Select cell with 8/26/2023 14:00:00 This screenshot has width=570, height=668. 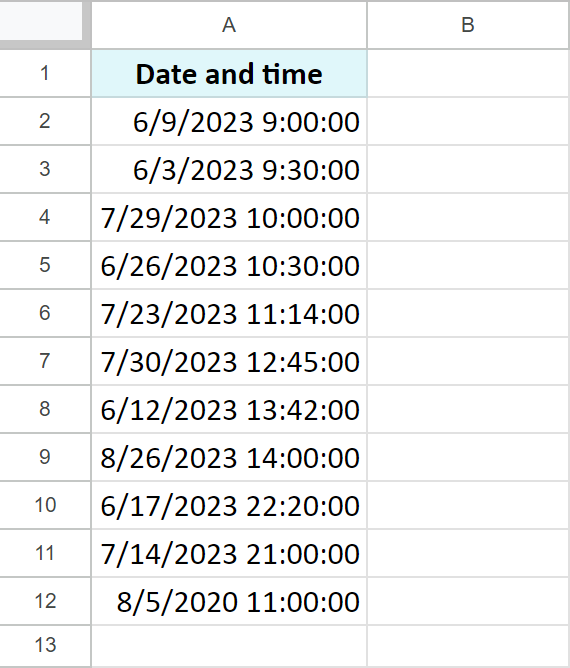click(229, 457)
